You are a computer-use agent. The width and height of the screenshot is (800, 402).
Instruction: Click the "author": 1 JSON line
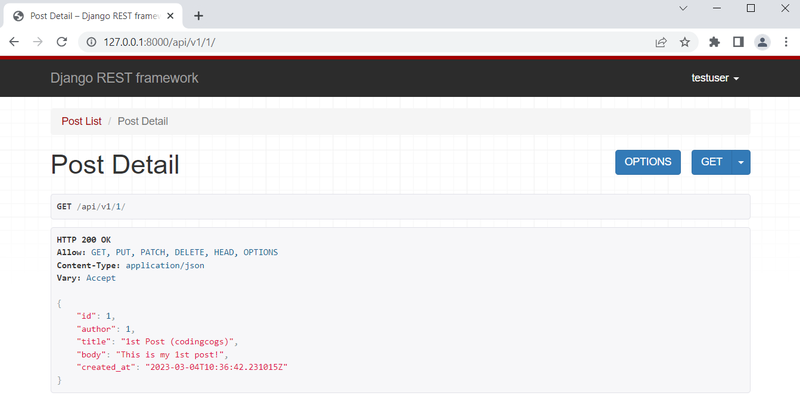coord(106,329)
